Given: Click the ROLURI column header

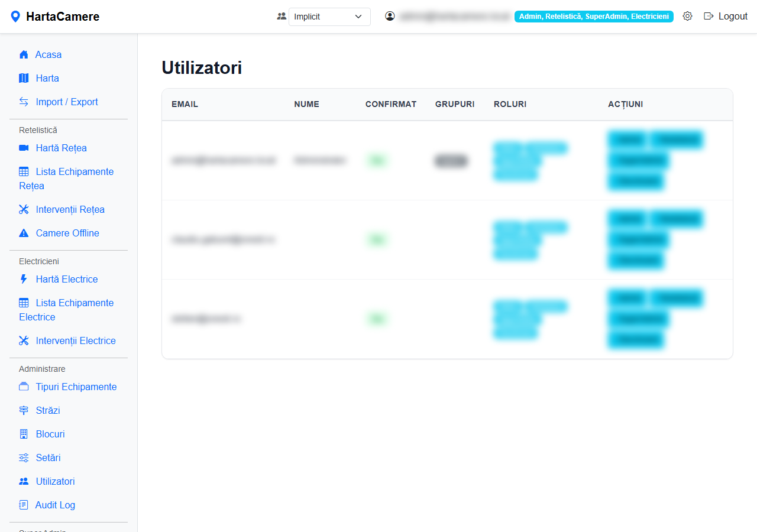Looking at the screenshot, I should [x=510, y=104].
